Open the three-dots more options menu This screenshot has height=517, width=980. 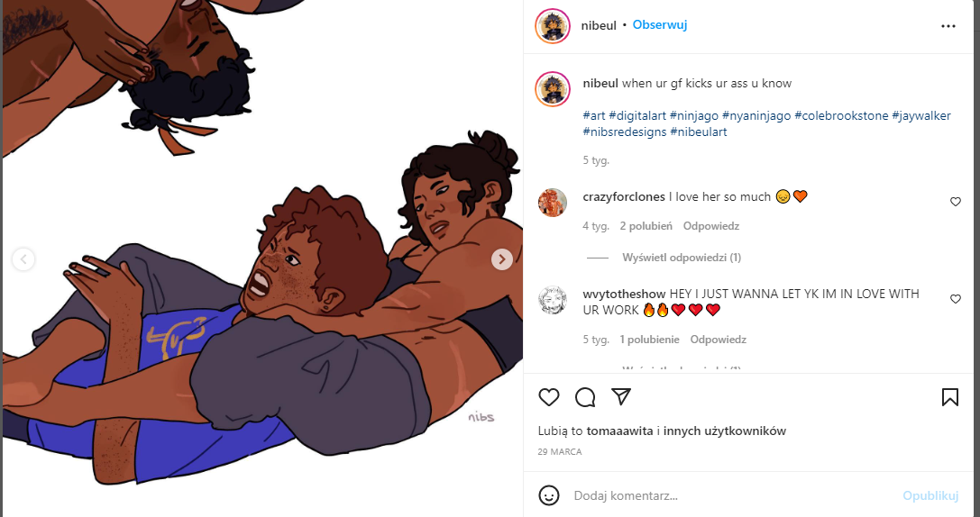click(x=948, y=26)
